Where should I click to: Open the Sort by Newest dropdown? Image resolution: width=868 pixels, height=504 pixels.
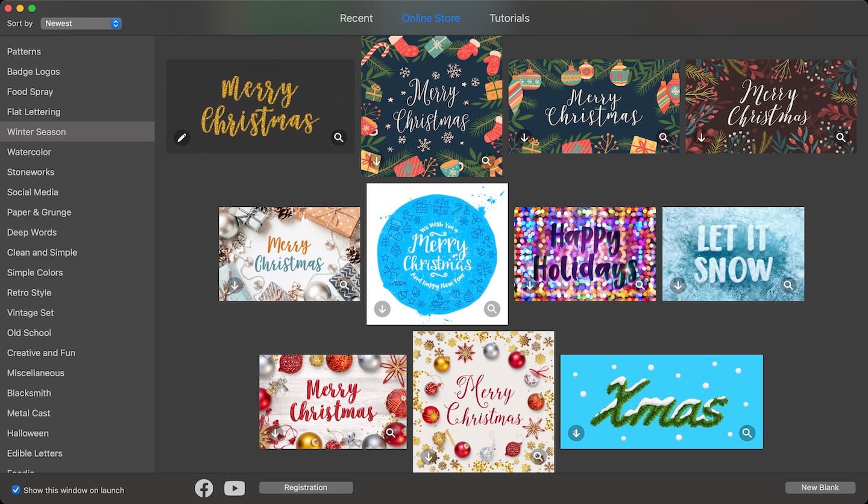(81, 23)
